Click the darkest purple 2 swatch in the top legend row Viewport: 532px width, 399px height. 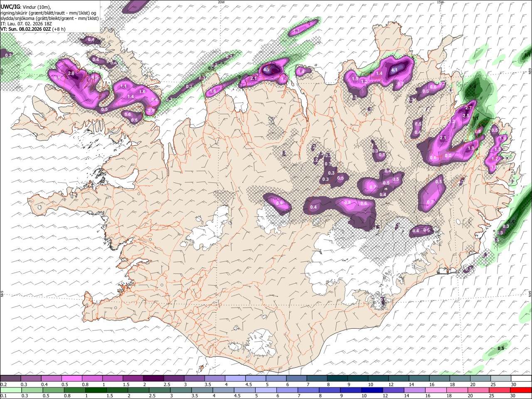pyautogui.click(x=153, y=379)
